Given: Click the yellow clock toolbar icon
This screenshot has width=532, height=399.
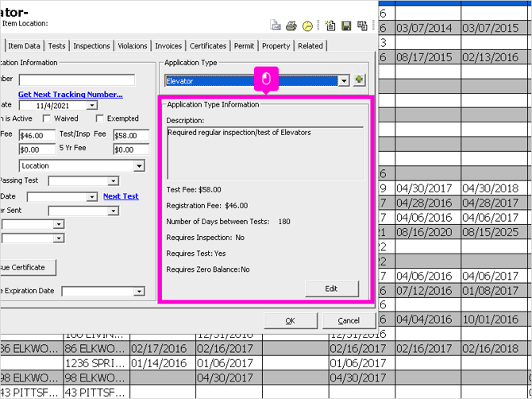Looking at the screenshot, I should 307,26.
